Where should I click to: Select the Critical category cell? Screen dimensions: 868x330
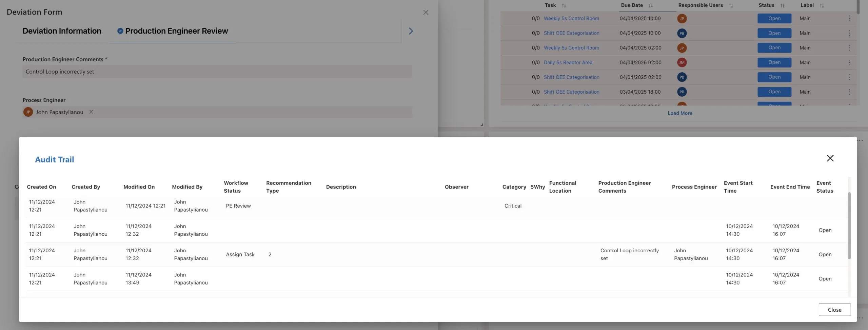point(513,206)
